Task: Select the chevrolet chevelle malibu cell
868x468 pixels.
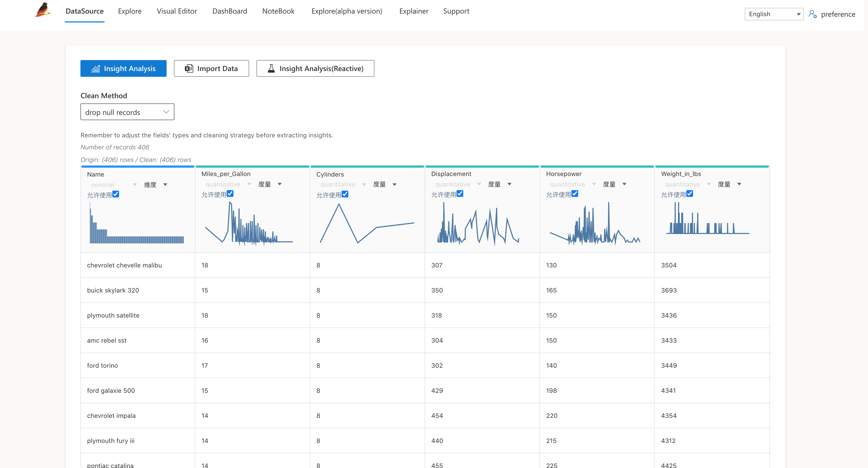Action: [x=124, y=265]
